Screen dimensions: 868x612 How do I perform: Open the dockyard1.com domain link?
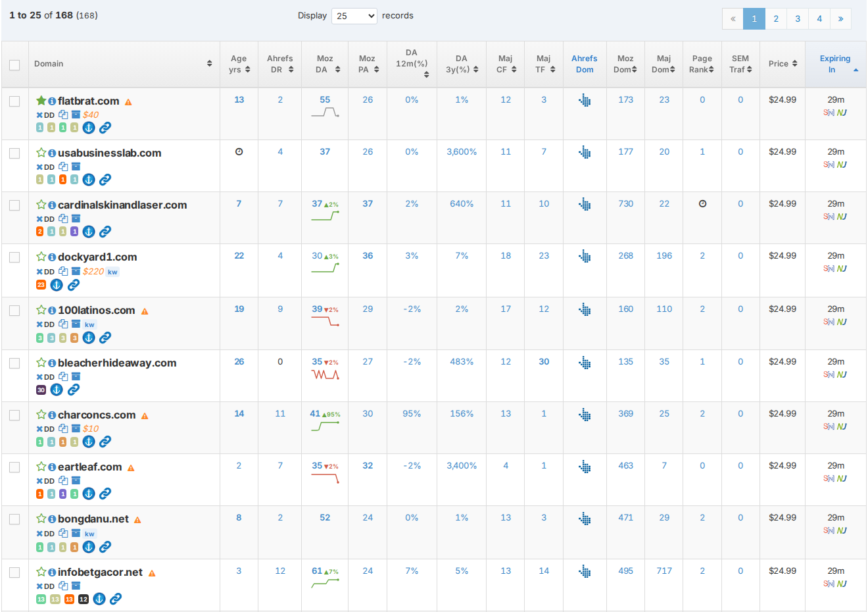97,257
